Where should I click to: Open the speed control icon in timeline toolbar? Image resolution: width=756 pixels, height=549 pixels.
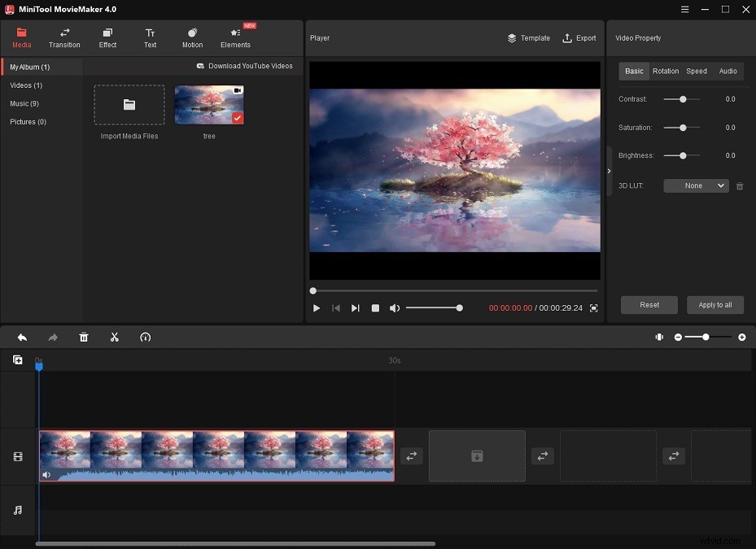146,337
